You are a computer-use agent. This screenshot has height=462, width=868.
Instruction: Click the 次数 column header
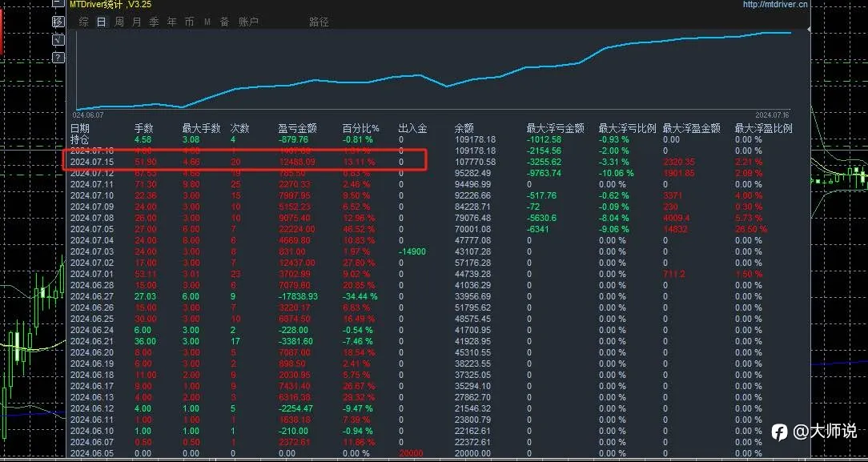239,128
